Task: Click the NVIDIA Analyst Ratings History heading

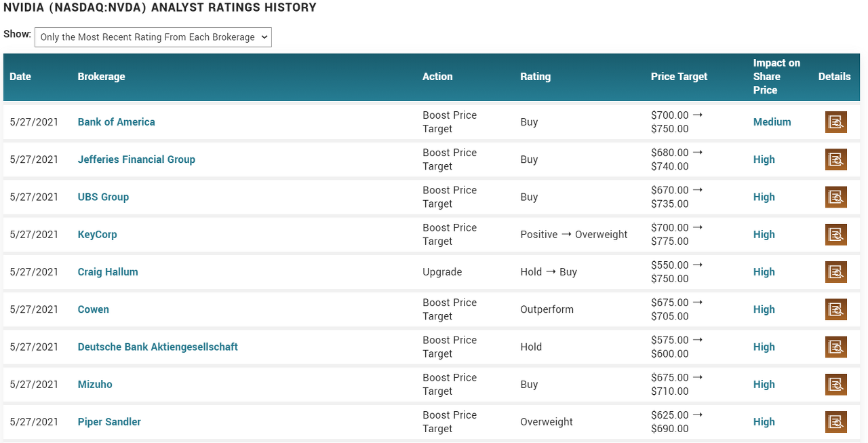Action: (160, 8)
